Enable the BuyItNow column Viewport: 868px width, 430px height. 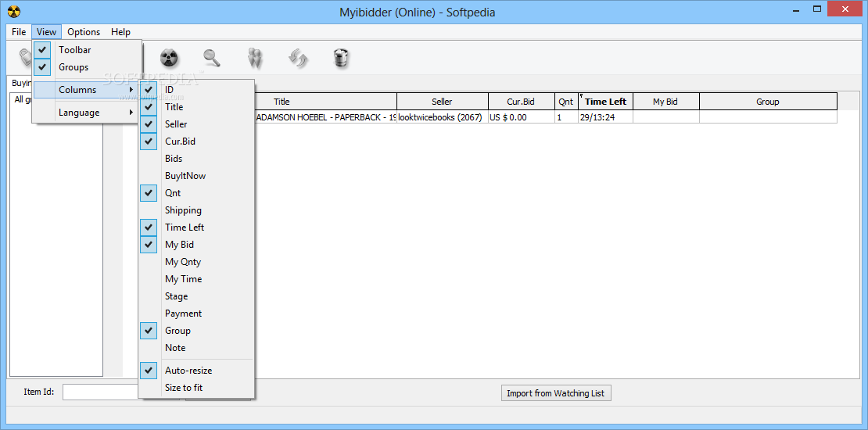[196, 175]
